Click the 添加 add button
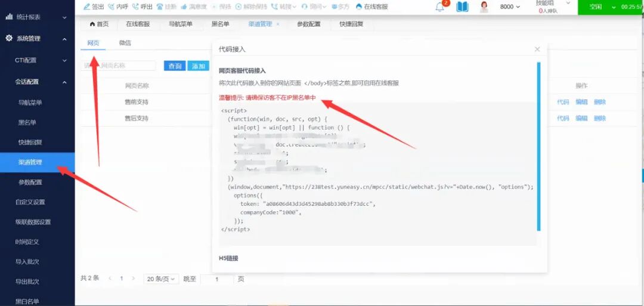The width and height of the screenshot is (644, 306). tap(199, 66)
